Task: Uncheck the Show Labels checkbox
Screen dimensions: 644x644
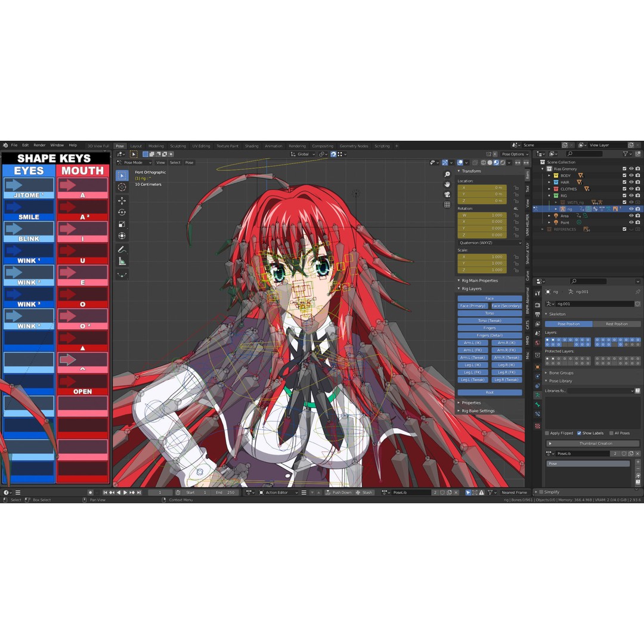Action: pos(579,434)
